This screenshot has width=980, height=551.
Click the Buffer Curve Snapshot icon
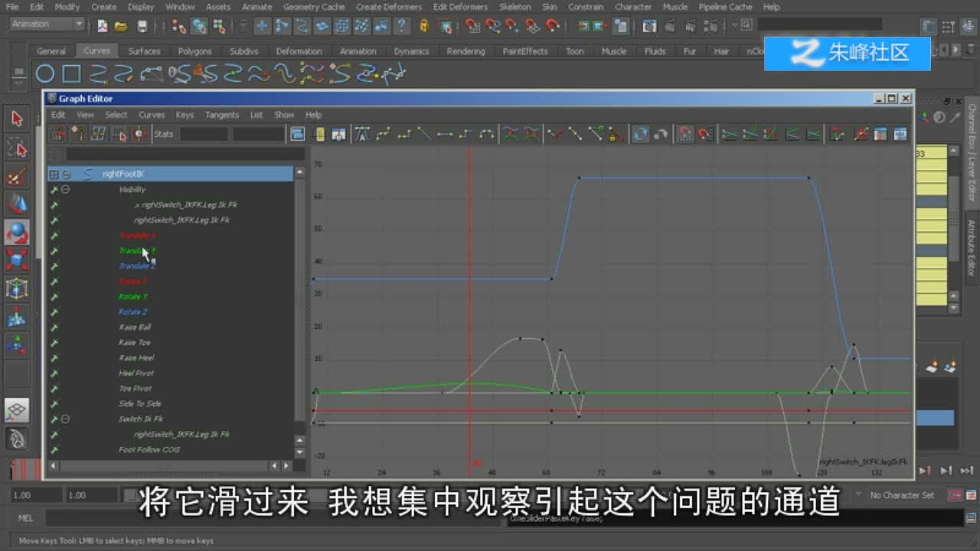click(511, 134)
